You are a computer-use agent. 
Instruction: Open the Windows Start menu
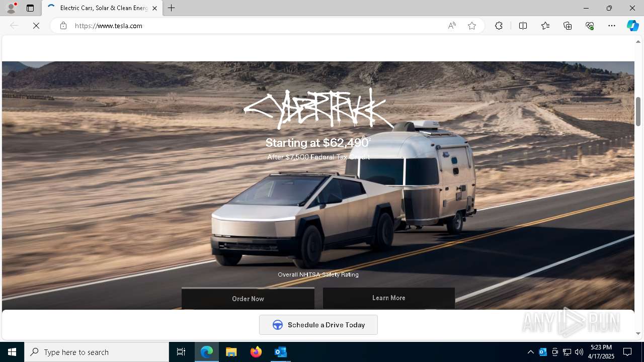(12, 352)
